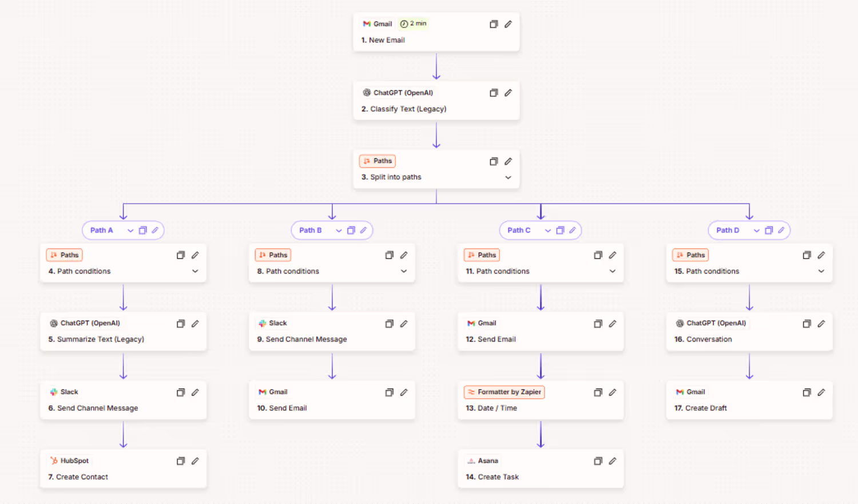Duplicate the Path D branch
The height and width of the screenshot is (504, 858).
pos(769,230)
